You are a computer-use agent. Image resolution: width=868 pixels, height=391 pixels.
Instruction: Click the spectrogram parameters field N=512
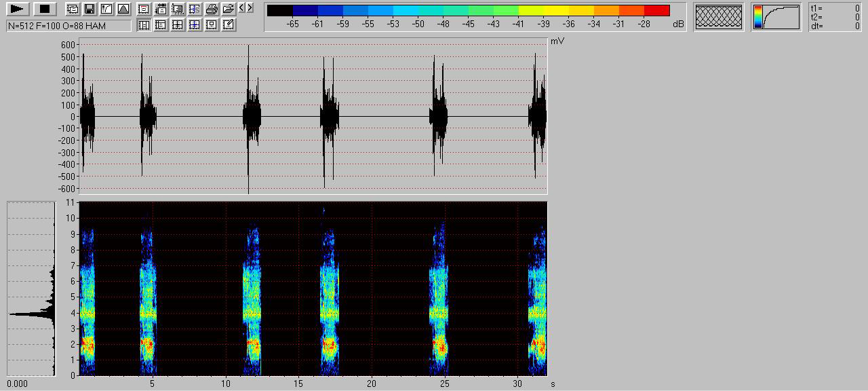point(68,26)
